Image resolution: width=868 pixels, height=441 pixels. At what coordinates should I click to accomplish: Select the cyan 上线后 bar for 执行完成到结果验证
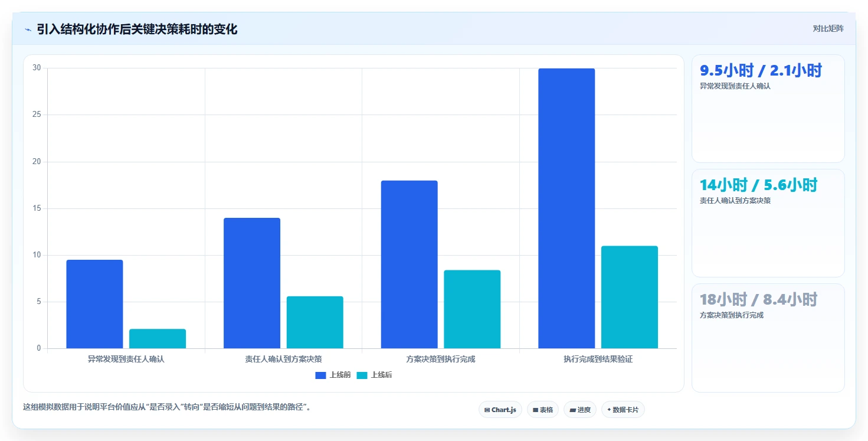pyautogui.click(x=630, y=297)
